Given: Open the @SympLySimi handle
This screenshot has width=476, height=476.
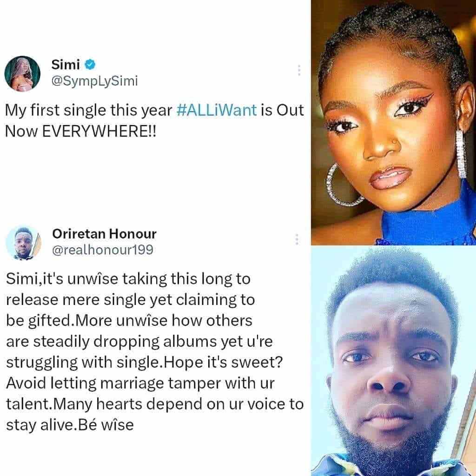Looking at the screenshot, I should pos(94,81).
